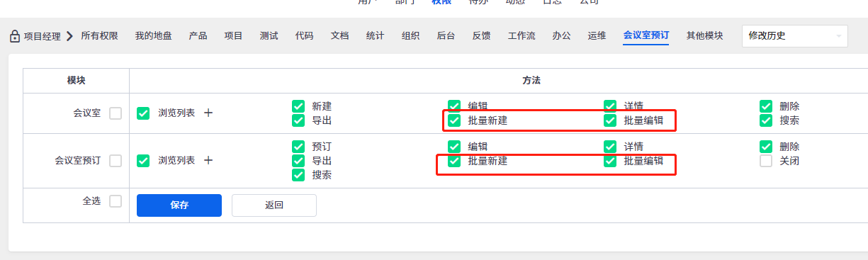The height and width of the screenshot is (260, 868).
Task: Uncheck 搜索 in the 会议室预订 row
Action: [x=298, y=174]
